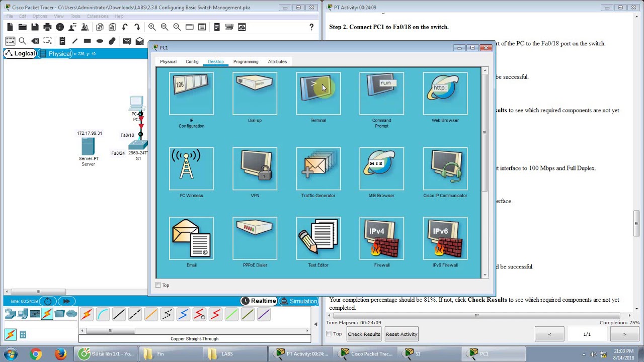Go to next instruction page

click(x=624, y=334)
